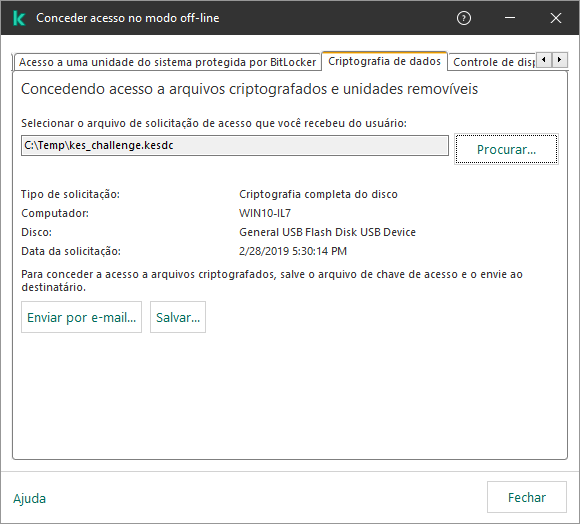Select the text General USB Flash Disk USB Device
The width and height of the screenshot is (580, 524).
[x=327, y=232]
